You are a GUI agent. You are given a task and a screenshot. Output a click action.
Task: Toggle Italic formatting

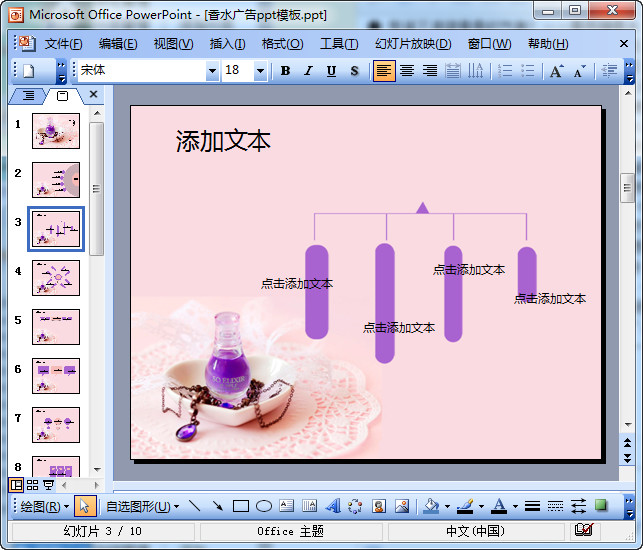click(308, 71)
